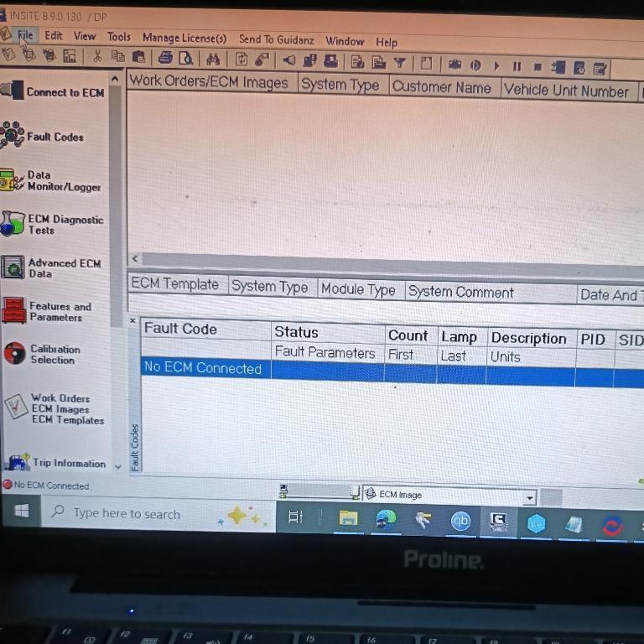Click the Stop toolbar button
Viewport: 644px width, 644px height.
[538, 66]
